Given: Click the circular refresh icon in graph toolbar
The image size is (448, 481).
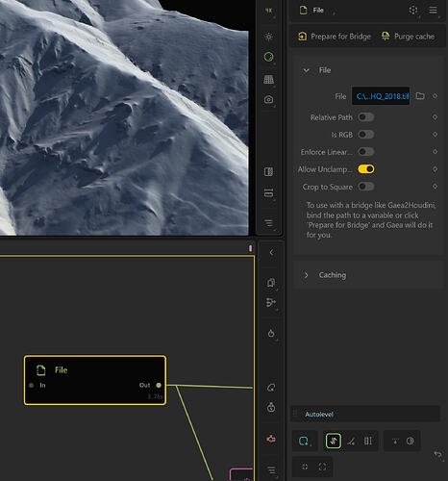Looking at the screenshot, I should point(271,333).
